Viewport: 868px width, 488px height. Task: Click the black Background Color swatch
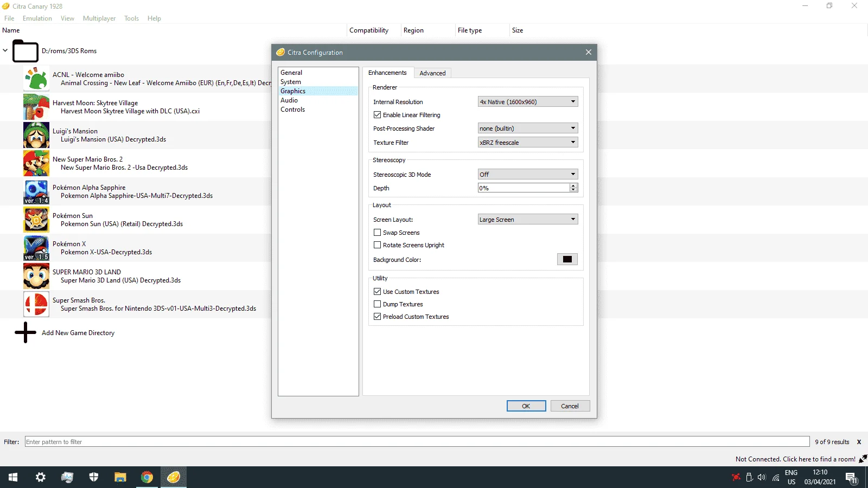pyautogui.click(x=567, y=259)
